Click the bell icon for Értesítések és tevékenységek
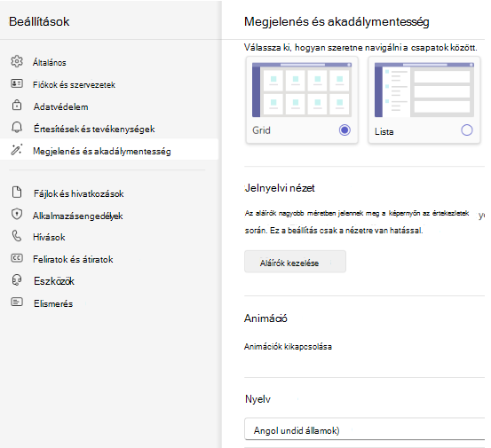Image resolution: width=491 pixels, height=448 pixels. pos(17,128)
